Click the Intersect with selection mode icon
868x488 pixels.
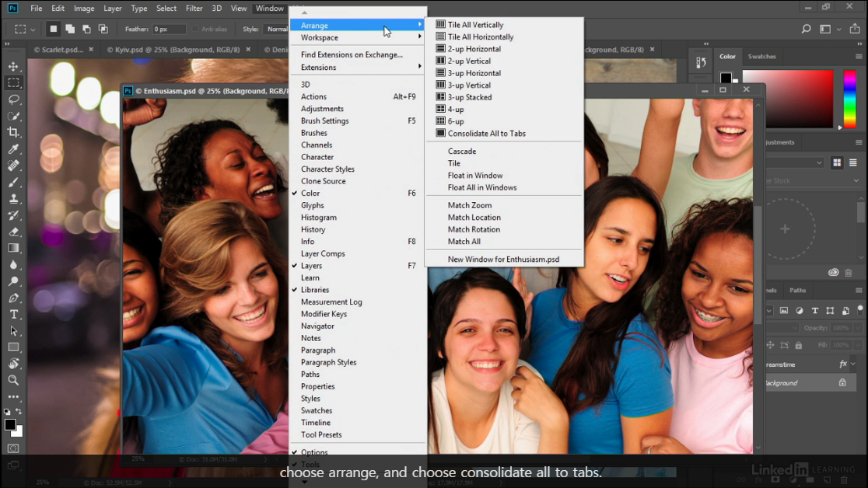103,29
